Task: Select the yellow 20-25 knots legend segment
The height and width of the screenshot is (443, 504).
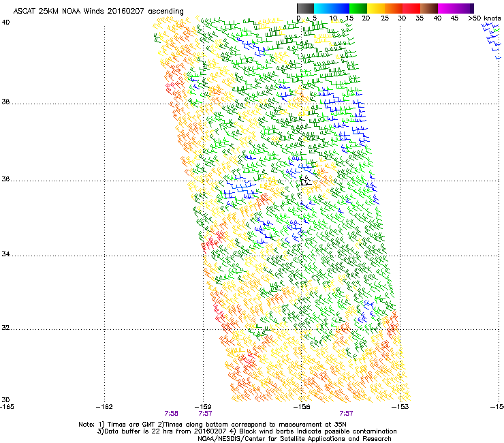Action: coord(376,8)
